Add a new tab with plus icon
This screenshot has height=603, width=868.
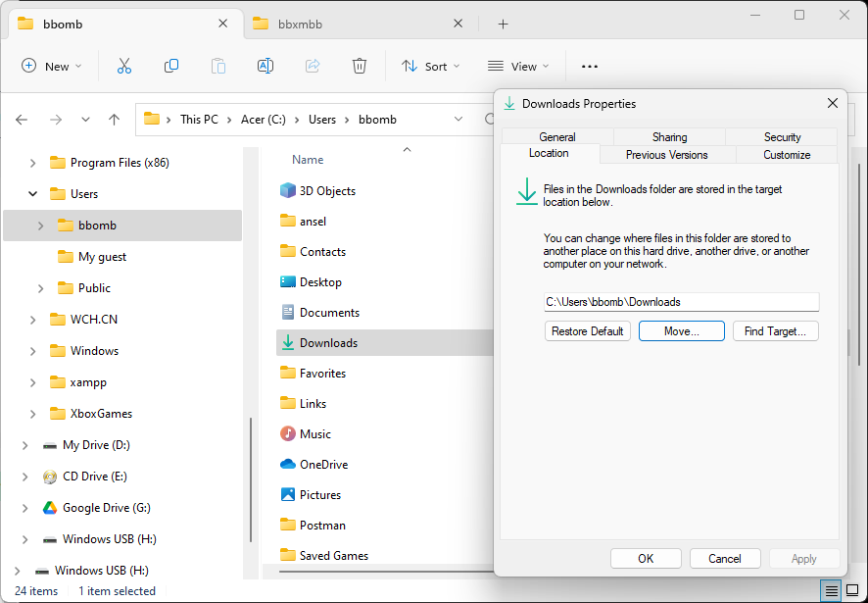503,24
